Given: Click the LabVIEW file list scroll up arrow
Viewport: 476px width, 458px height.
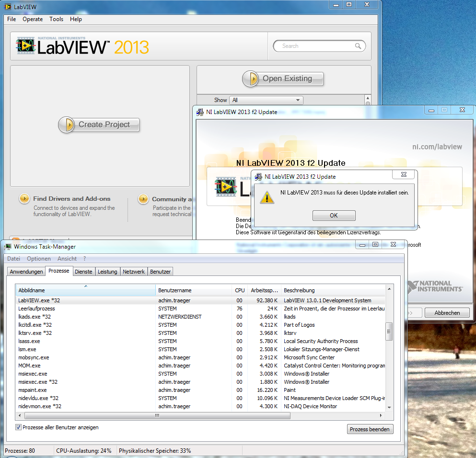Looking at the screenshot, I should [368, 98].
